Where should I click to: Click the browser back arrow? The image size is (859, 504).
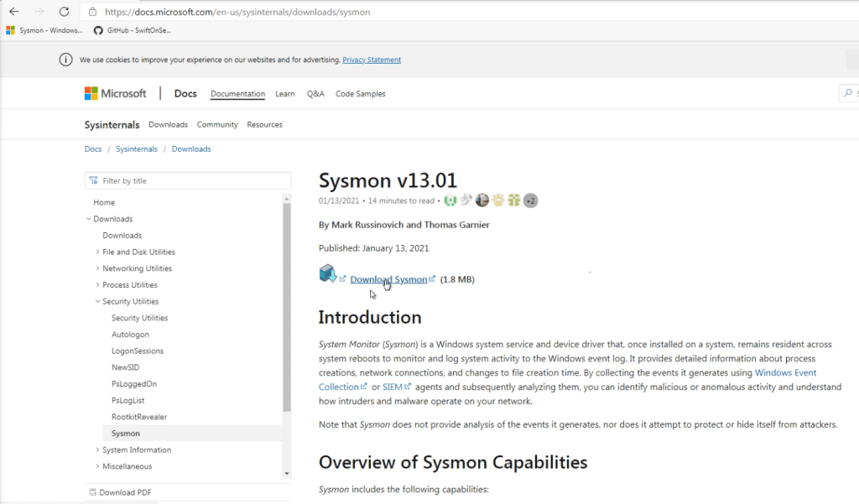point(13,12)
